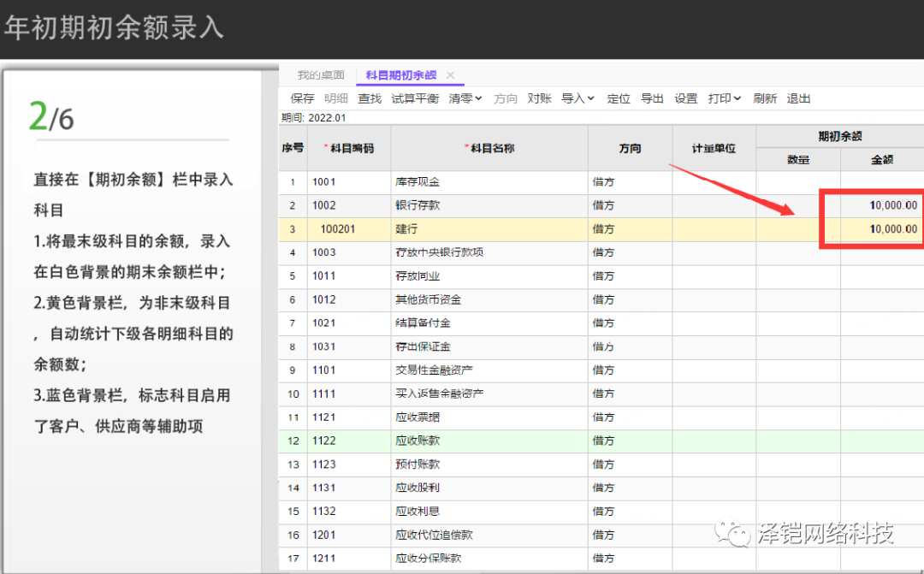This screenshot has height=574, width=924.
Task: Expand the 导入 import dropdown
Action: [x=577, y=99]
